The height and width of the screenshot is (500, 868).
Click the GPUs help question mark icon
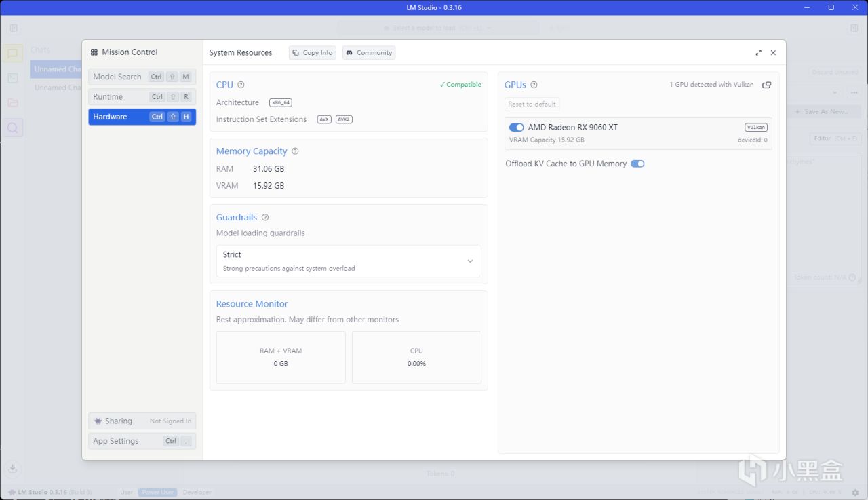pyautogui.click(x=534, y=85)
